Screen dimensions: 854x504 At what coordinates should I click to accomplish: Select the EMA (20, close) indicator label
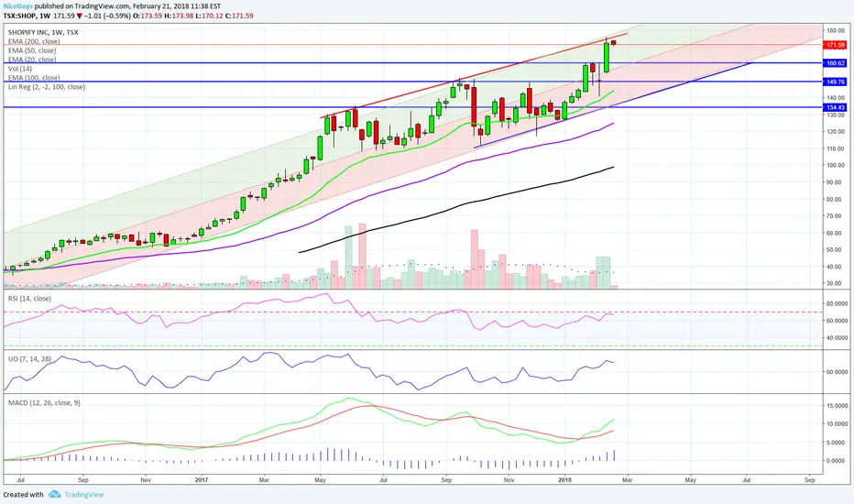pyautogui.click(x=31, y=60)
